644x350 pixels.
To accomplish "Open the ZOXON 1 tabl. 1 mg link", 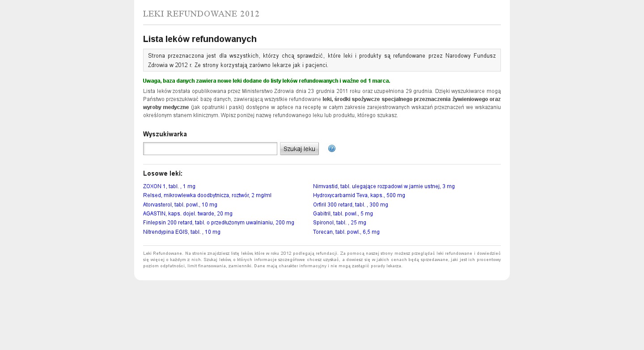I will (x=169, y=186).
